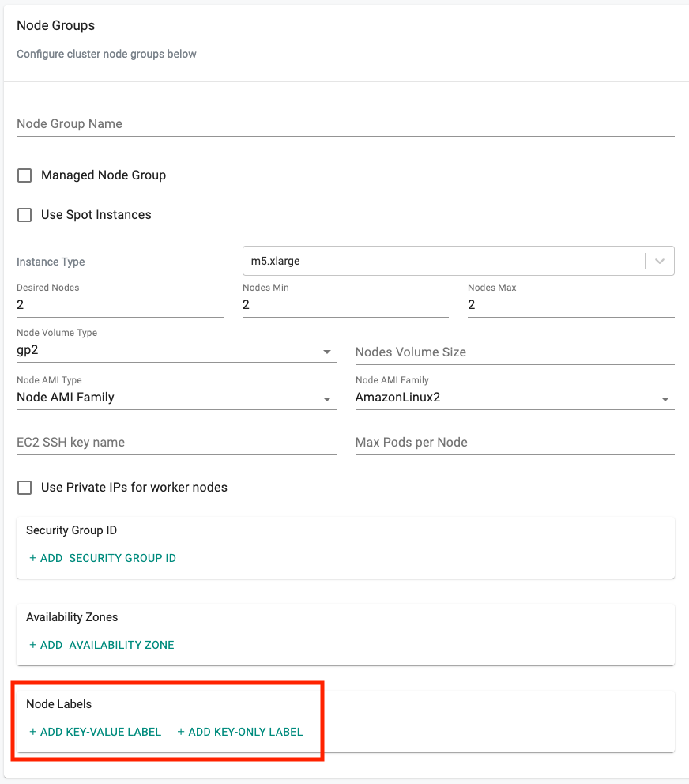Focus the Nodes Max field
Viewport: 689px width, 784px height.
pos(571,305)
